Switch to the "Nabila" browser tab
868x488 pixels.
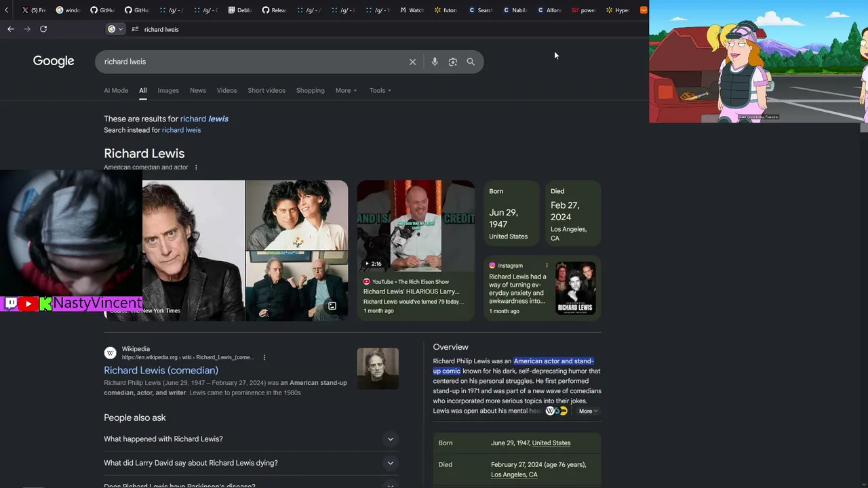coord(515,10)
